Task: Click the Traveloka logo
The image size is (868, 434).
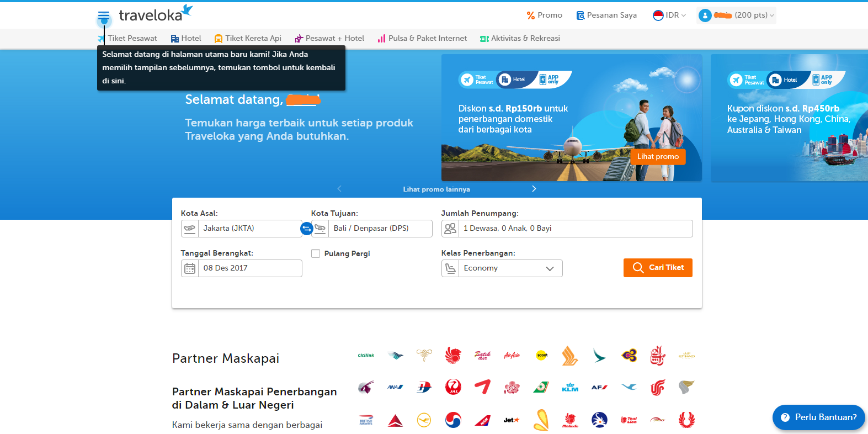Action: [x=156, y=14]
